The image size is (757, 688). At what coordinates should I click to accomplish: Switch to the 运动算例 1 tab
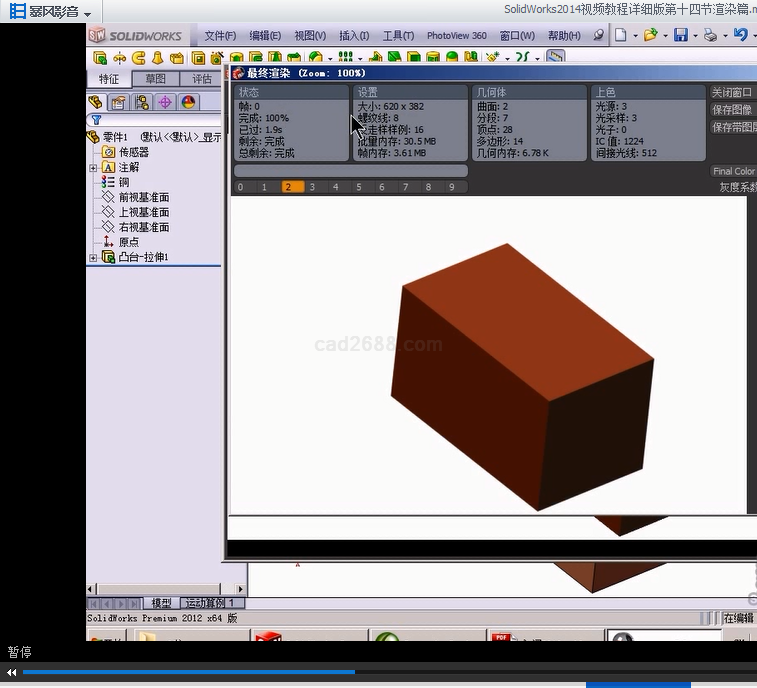[x=211, y=603]
